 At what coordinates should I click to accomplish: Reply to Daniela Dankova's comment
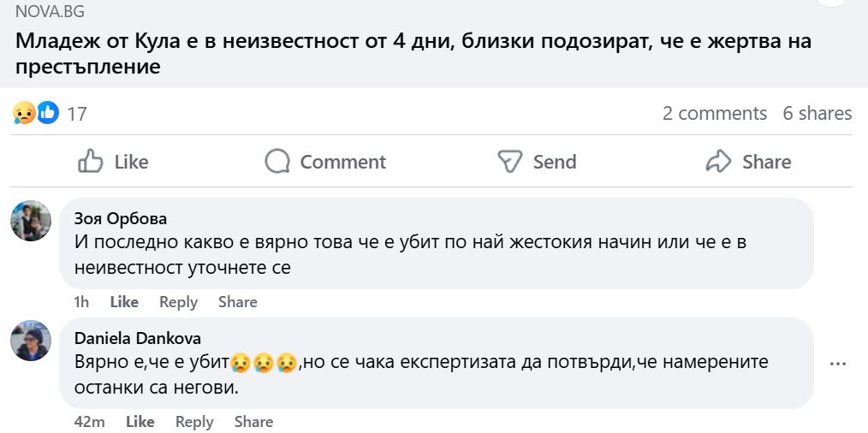(194, 422)
